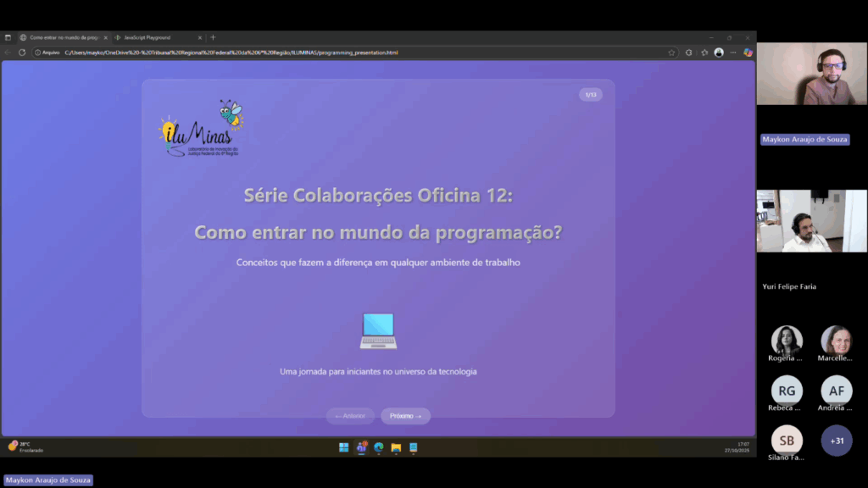Open the browser profile avatar
The height and width of the screenshot is (488, 868).
[719, 53]
